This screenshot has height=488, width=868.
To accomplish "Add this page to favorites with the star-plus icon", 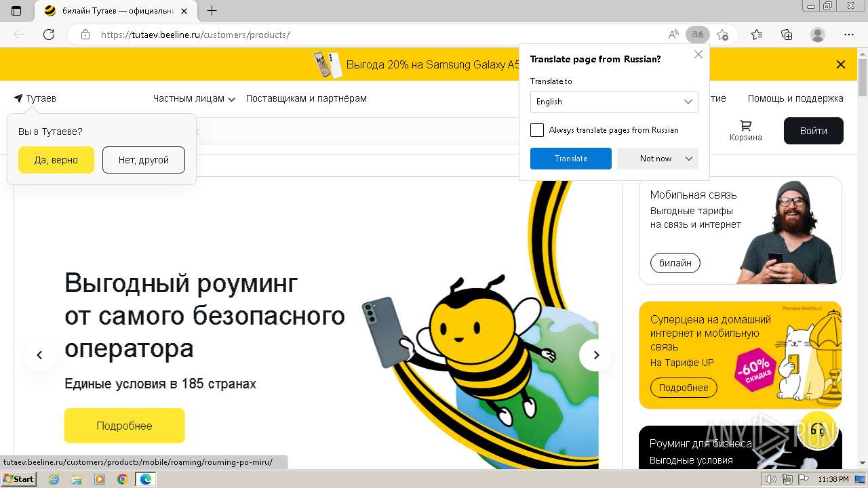I will pos(722,35).
